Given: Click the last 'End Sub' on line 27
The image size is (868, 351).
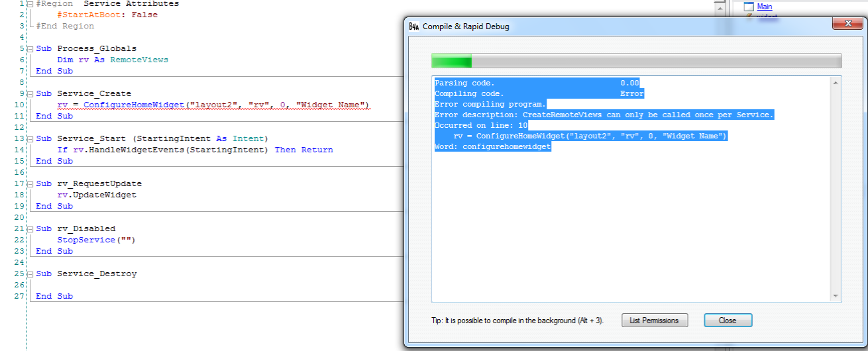Looking at the screenshot, I should (54, 296).
